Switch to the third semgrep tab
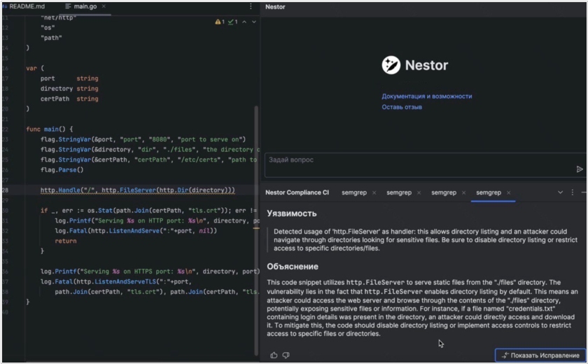Viewport: 588px width, 364px height. (x=444, y=192)
